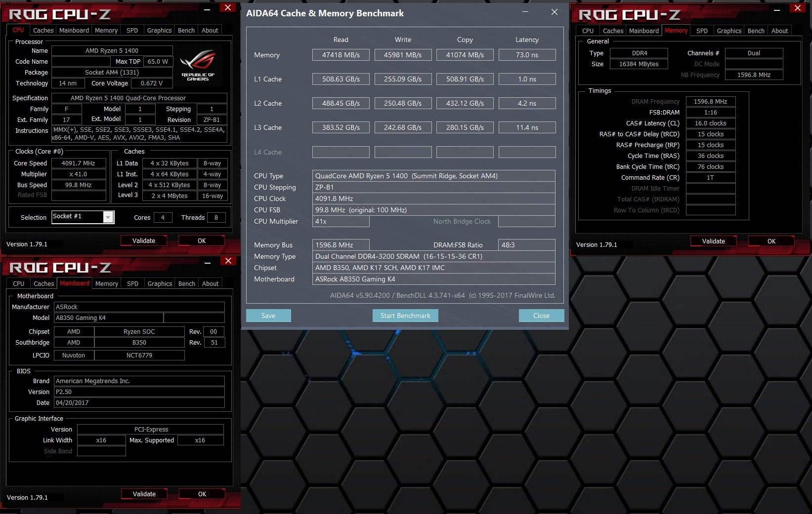Click the Core Voltage value 0.672 V

[x=152, y=83]
